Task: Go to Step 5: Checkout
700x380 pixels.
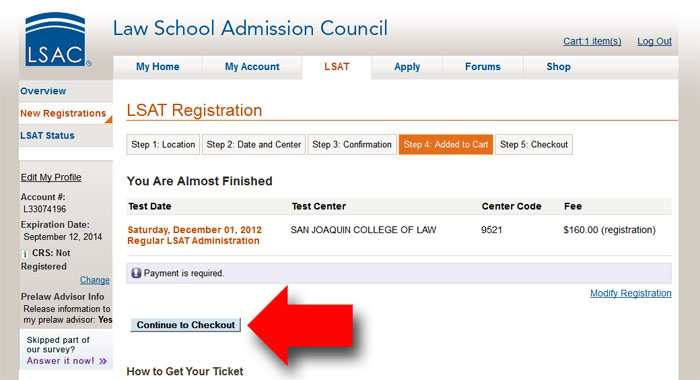Action: click(x=533, y=145)
